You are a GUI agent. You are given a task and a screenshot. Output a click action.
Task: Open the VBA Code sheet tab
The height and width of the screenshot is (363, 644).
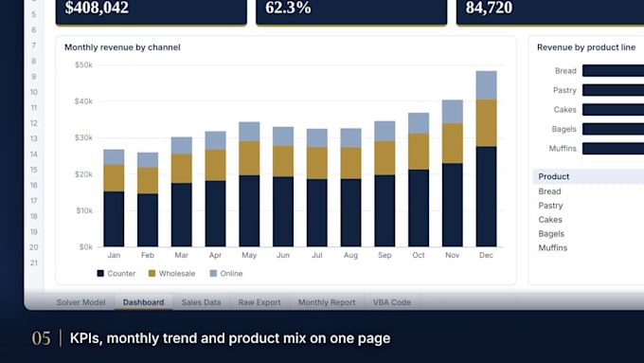(392, 302)
